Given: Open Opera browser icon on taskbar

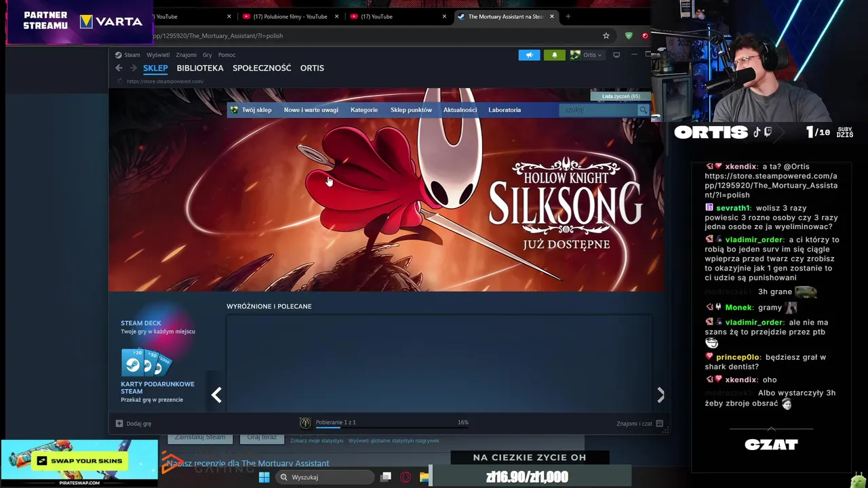Looking at the screenshot, I should pyautogui.click(x=406, y=477).
